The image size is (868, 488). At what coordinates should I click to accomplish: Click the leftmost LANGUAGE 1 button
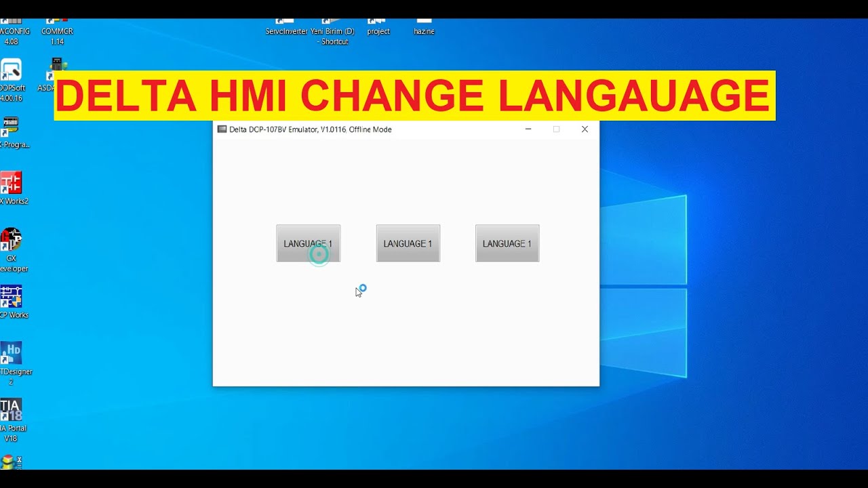[x=308, y=243]
